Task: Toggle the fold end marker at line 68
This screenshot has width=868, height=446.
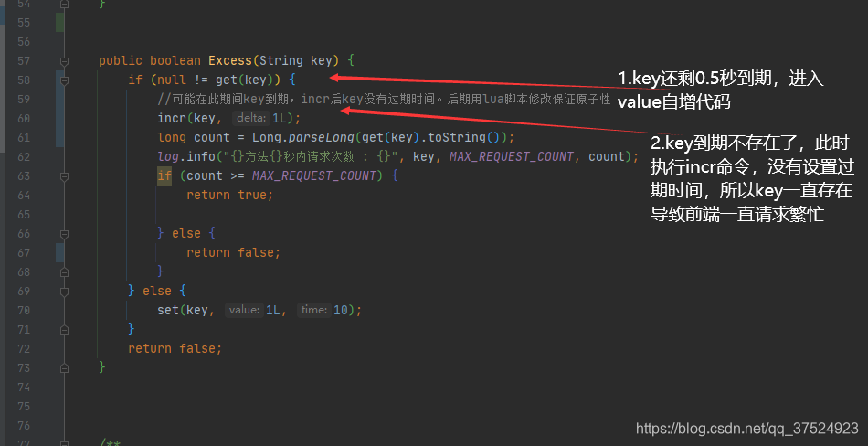Action: click(64, 272)
